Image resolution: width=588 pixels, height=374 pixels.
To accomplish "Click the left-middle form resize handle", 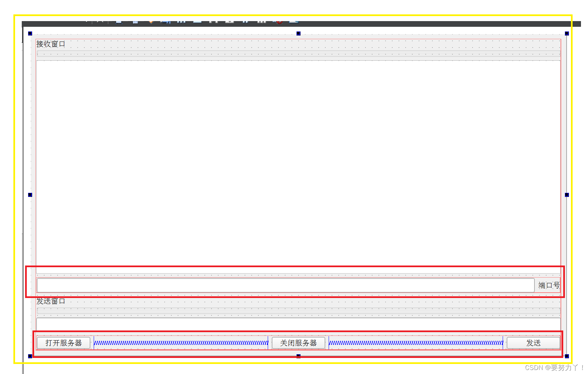I will (x=30, y=195).
